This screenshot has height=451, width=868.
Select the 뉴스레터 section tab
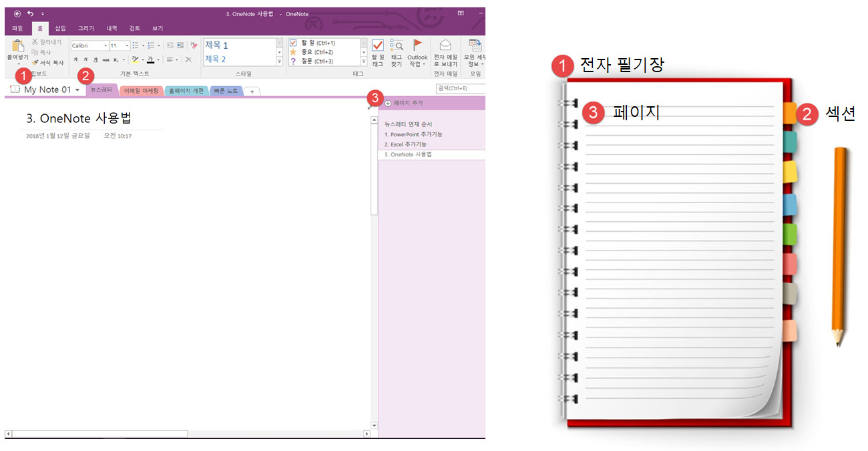pyautogui.click(x=101, y=89)
